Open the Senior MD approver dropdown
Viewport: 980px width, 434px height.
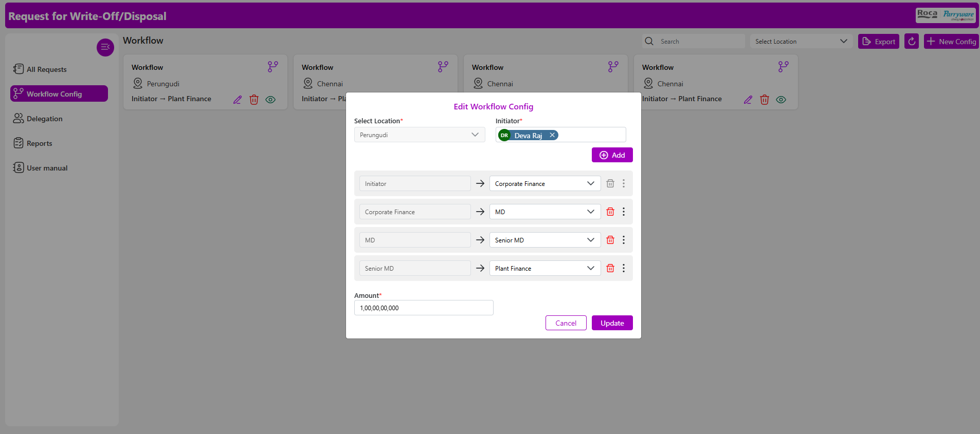(545, 240)
